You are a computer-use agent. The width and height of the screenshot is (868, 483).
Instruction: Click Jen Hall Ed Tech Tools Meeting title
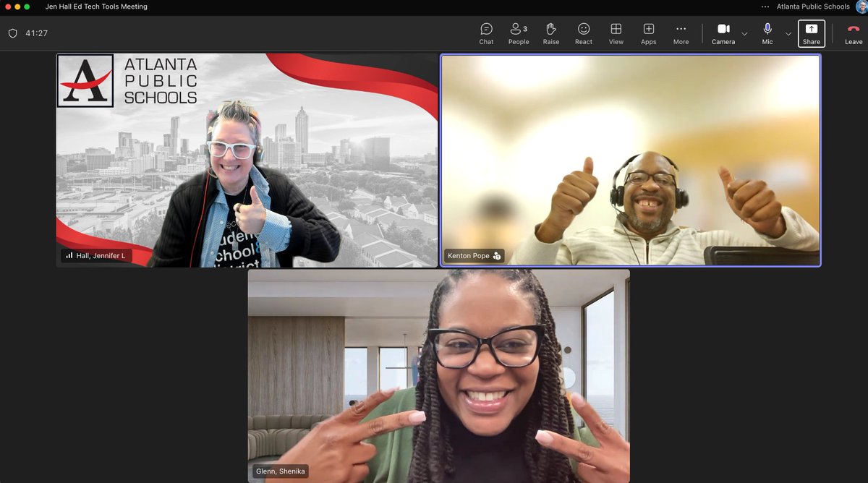[x=96, y=7]
